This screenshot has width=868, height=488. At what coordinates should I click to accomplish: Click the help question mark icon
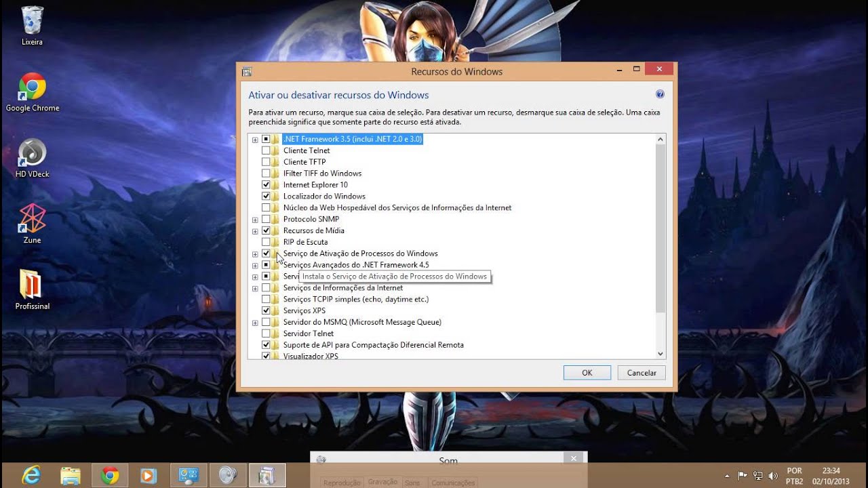660,94
